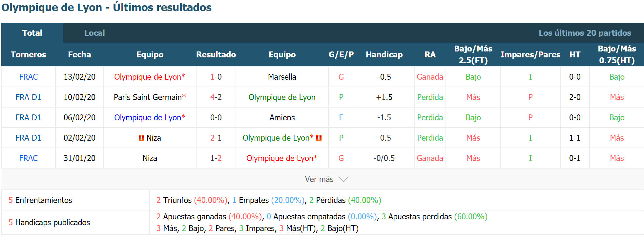Click the red card icon beside Niza
This screenshot has width=644, height=238.
click(x=141, y=138)
